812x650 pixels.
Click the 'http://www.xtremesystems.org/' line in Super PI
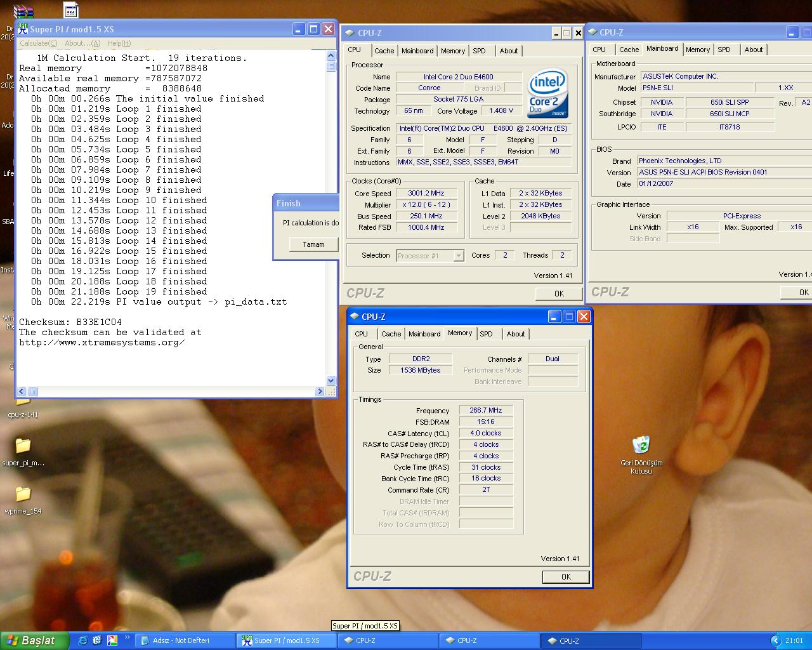click(x=102, y=342)
